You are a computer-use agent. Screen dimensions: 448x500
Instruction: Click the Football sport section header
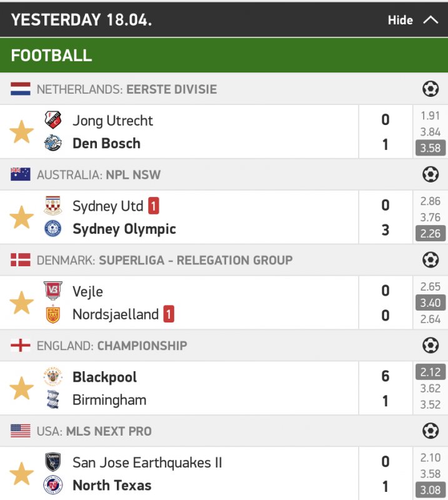tap(51, 54)
